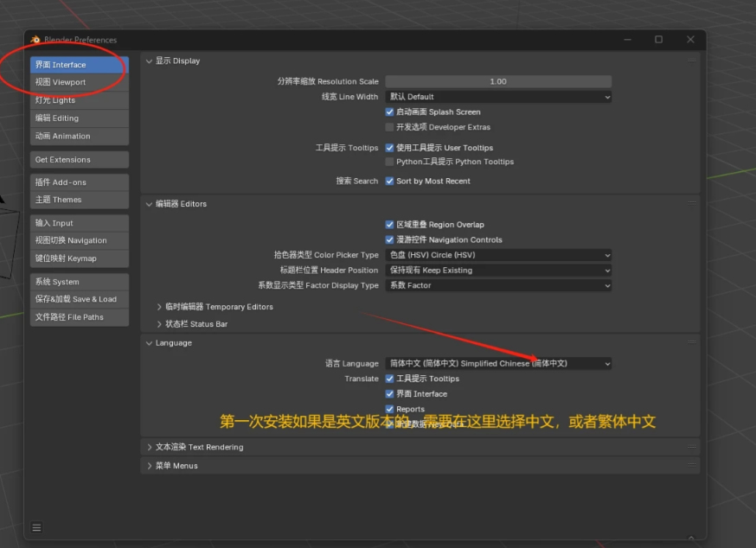Switch to the Lights preferences tab
This screenshot has width=756, height=548.
(x=80, y=100)
